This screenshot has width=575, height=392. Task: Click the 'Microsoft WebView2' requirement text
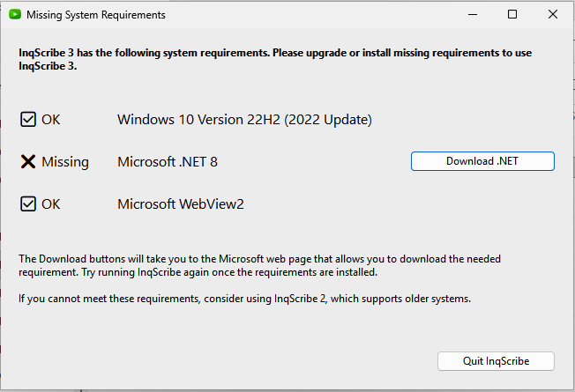click(181, 204)
